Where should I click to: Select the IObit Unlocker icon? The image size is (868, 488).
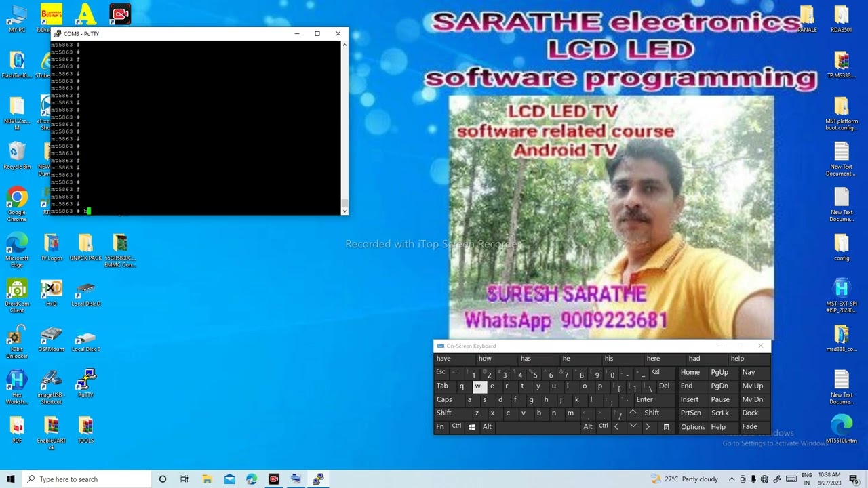point(17,342)
